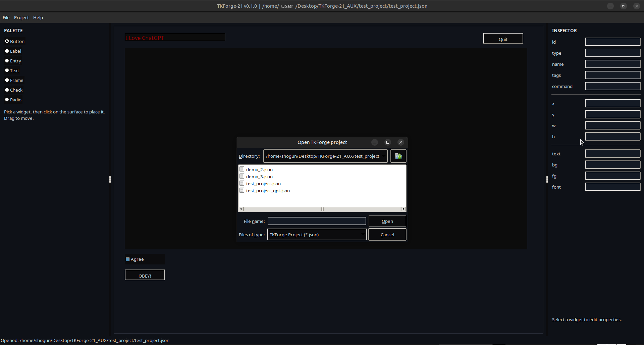Viewport: 644px width, 345px height.
Task: Select the Button radio in palette
Action: 7,41
